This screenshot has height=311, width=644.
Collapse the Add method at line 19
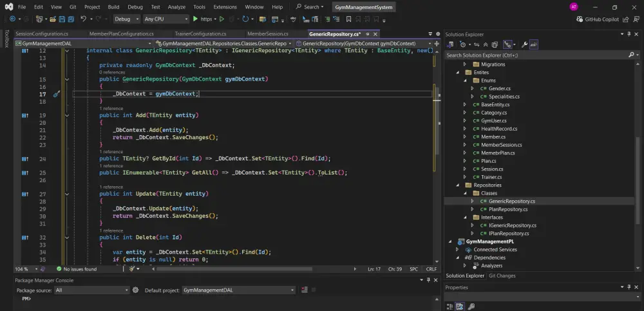67,115
